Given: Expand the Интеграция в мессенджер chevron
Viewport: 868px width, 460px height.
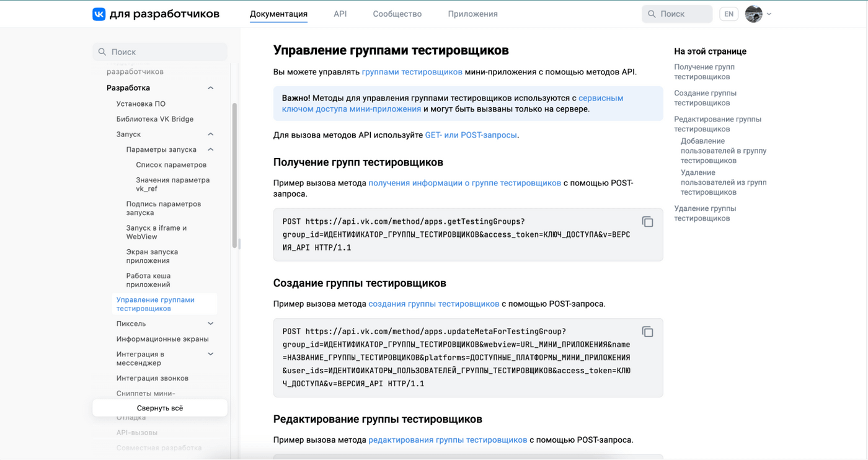Looking at the screenshot, I should 211,354.
